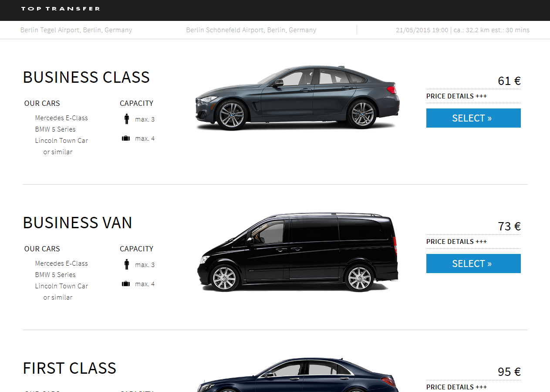Click the FIRST CLASS heading
The image size is (550, 392).
click(x=70, y=368)
